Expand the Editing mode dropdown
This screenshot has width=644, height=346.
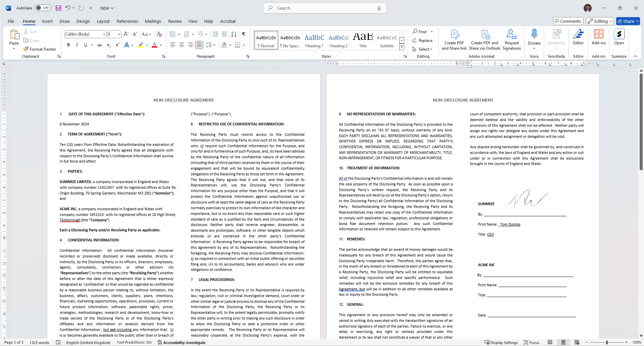(600, 21)
